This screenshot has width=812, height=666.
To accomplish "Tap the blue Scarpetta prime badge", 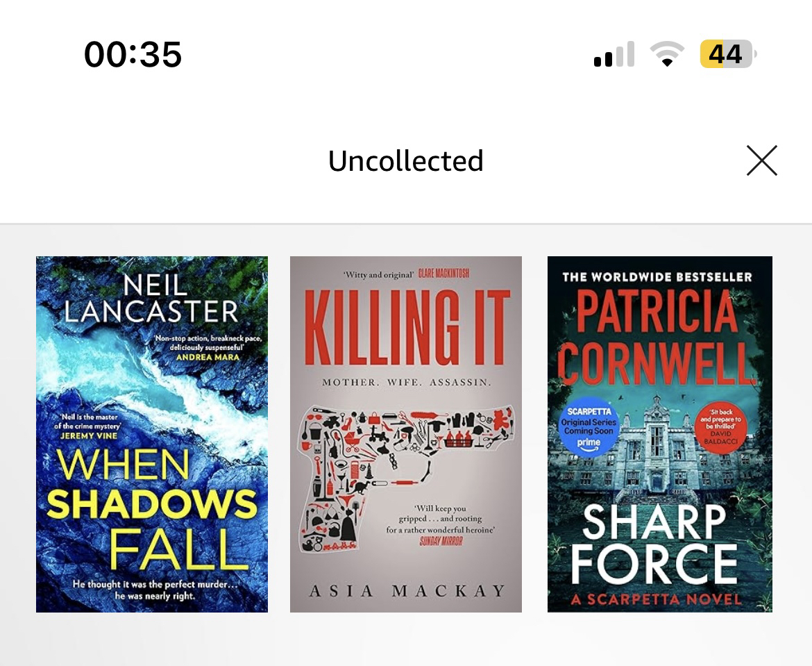I will (589, 428).
